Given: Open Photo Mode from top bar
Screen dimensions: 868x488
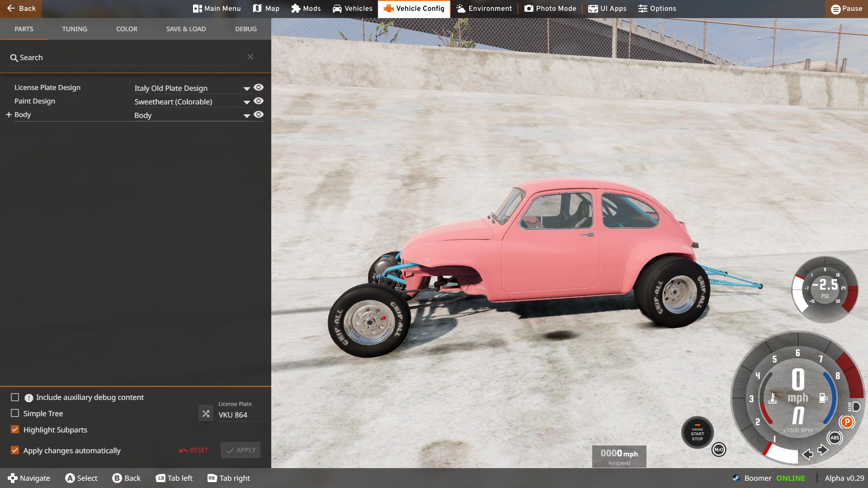Looking at the screenshot, I should [550, 9].
